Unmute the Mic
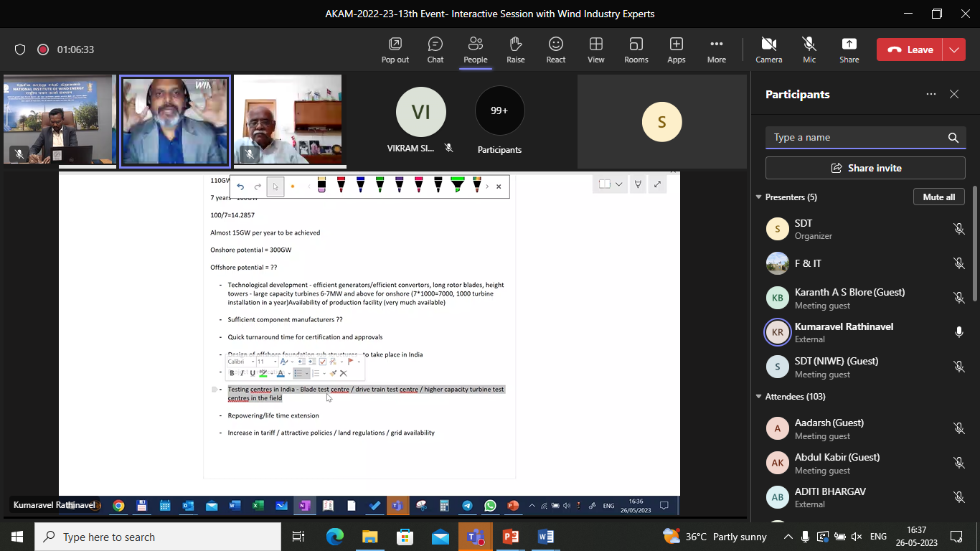The image size is (980, 551). click(x=809, y=50)
